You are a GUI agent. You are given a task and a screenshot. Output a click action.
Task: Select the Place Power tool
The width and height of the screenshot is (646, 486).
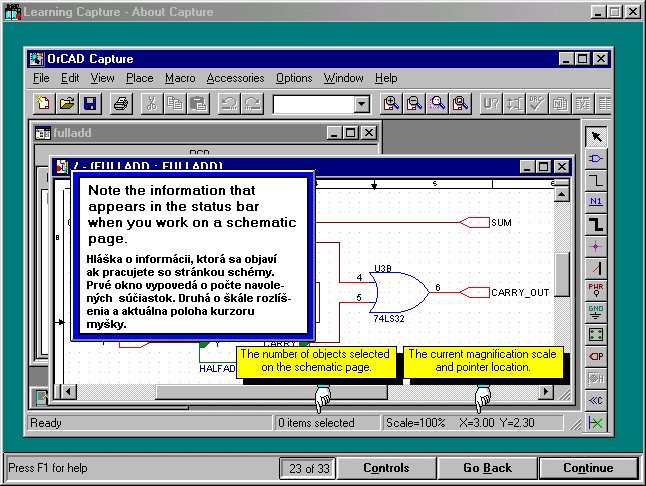pyautogui.click(x=597, y=290)
